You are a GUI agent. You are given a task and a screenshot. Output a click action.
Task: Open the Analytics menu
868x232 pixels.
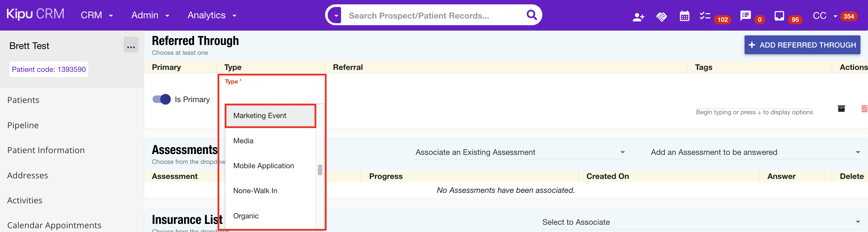211,15
